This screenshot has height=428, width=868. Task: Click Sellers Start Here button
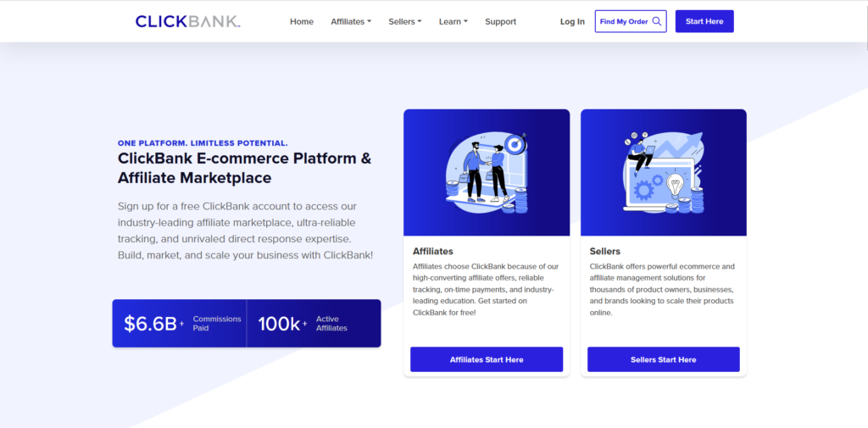[x=663, y=359]
